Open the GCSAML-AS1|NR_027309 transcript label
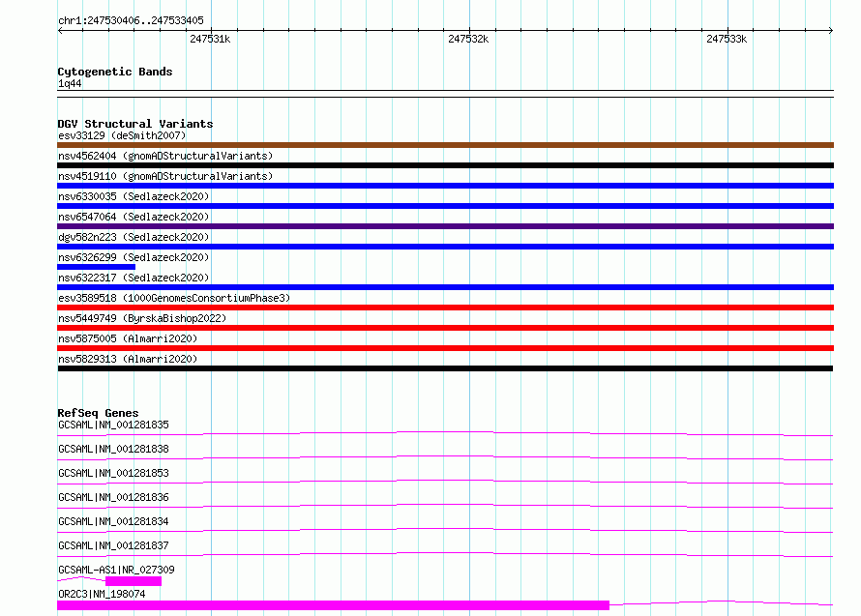Viewport: 861px width, 616px height. click(x=116, y=570)
